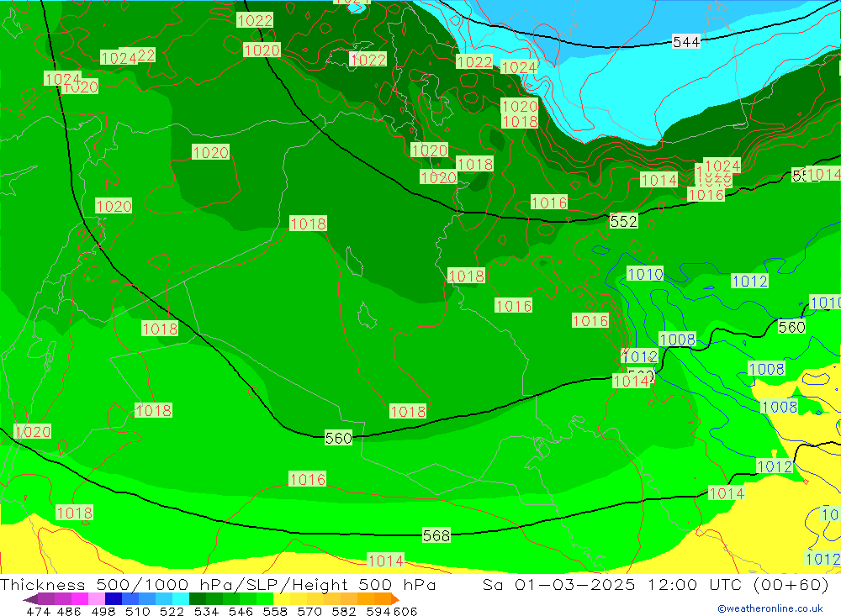Click legend value 534
Screen dimensions: 841x616
pyautogui.click(x=207, y=611)
